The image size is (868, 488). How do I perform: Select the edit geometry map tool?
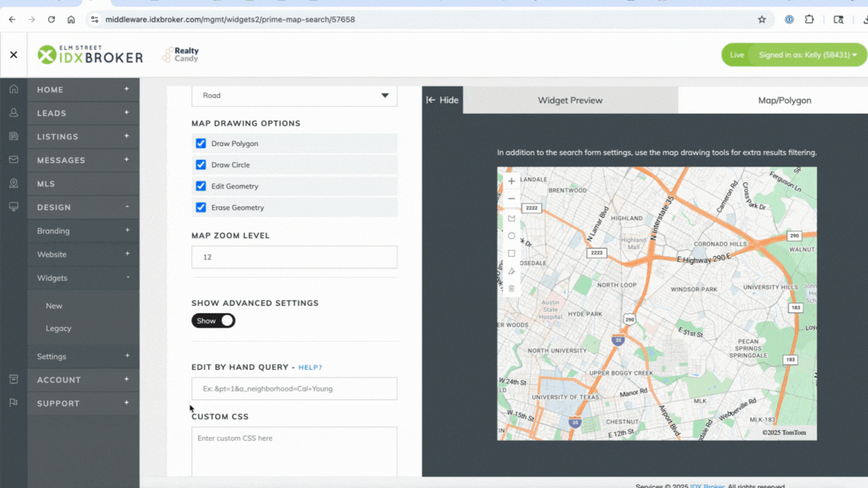[512, 271]
